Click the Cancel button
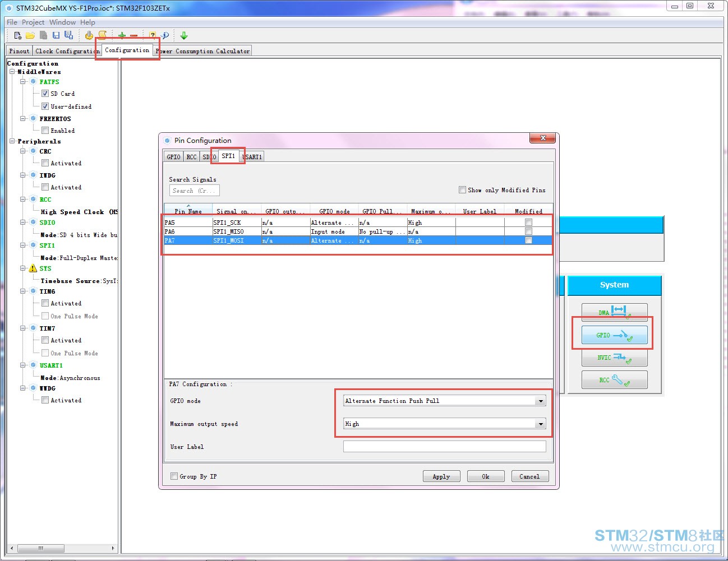Viewport: 728px width, 561px height. tap(529, 476)
